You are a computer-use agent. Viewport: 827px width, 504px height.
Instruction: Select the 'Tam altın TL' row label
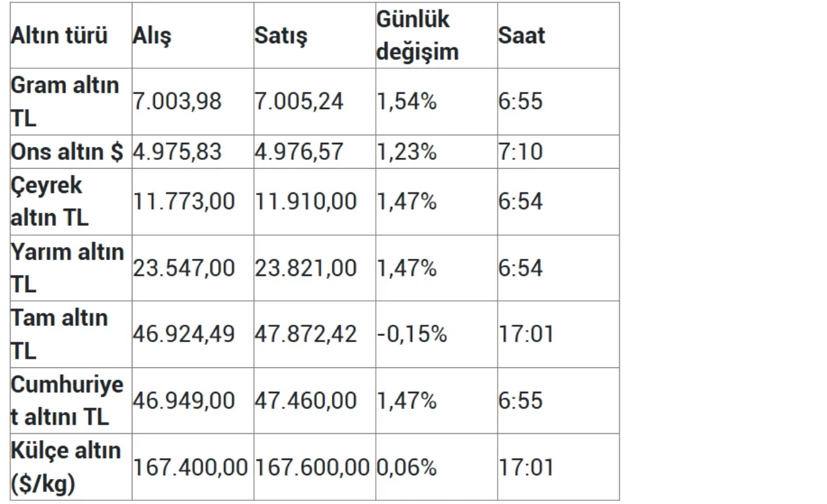[x=59, y=334]
